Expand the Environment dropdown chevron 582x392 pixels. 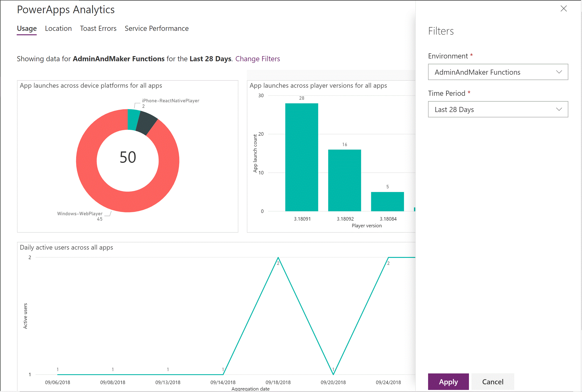pos(559,72)
